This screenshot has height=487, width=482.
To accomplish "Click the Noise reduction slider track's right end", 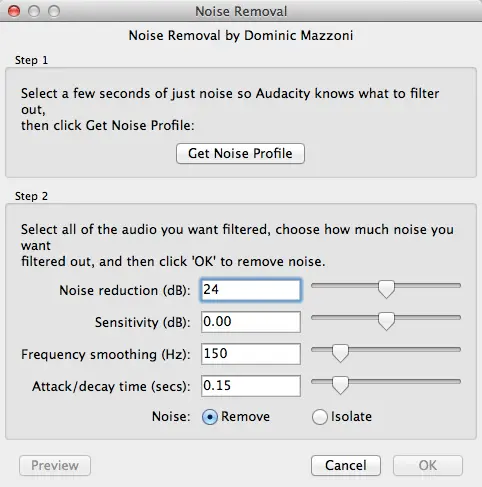I will point(457,286).
